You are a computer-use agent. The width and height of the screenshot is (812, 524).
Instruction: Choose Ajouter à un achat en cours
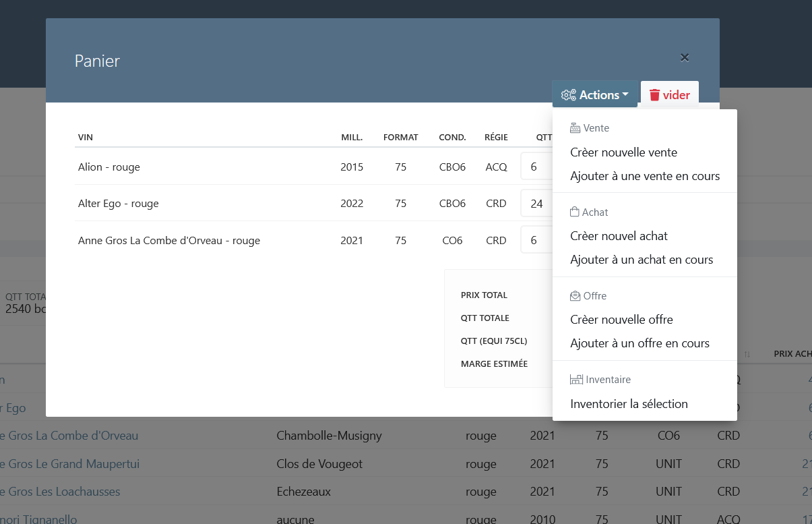click(642, 260)
